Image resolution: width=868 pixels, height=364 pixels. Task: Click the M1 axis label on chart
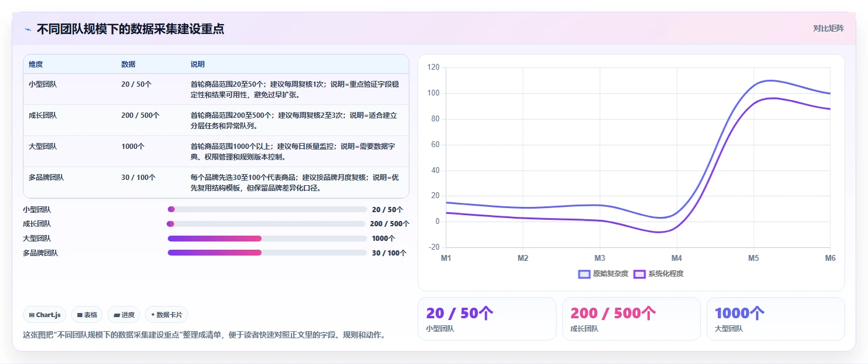446,258
